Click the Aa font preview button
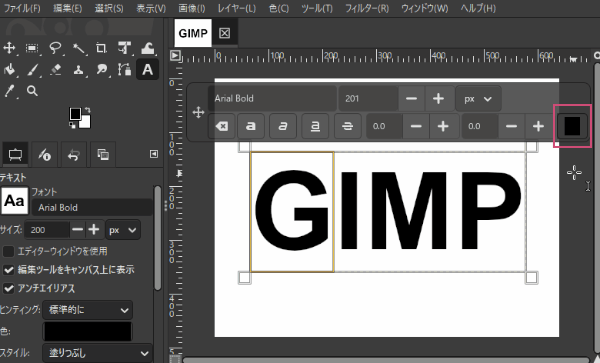The image size is (600, 363). 15,200
